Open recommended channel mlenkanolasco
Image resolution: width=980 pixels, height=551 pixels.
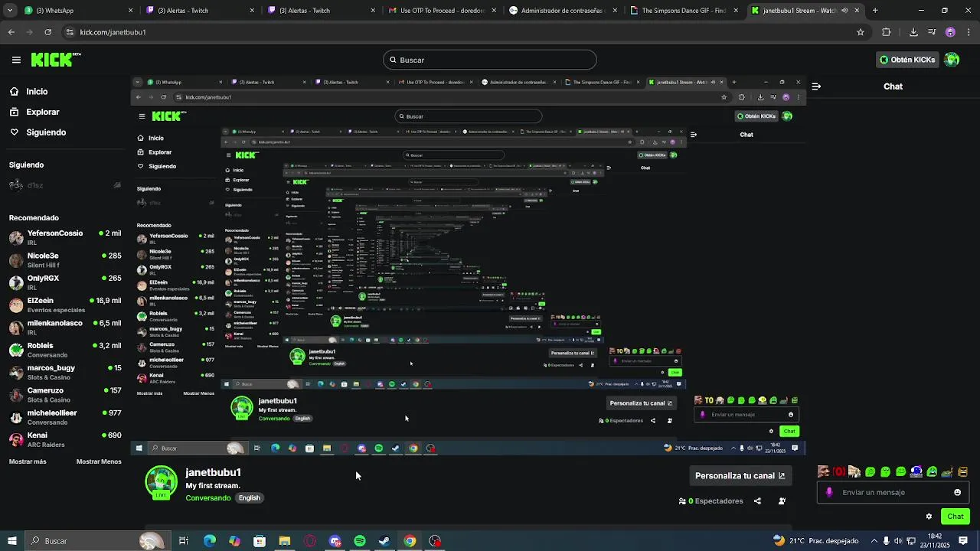click(x=65, y=328)
